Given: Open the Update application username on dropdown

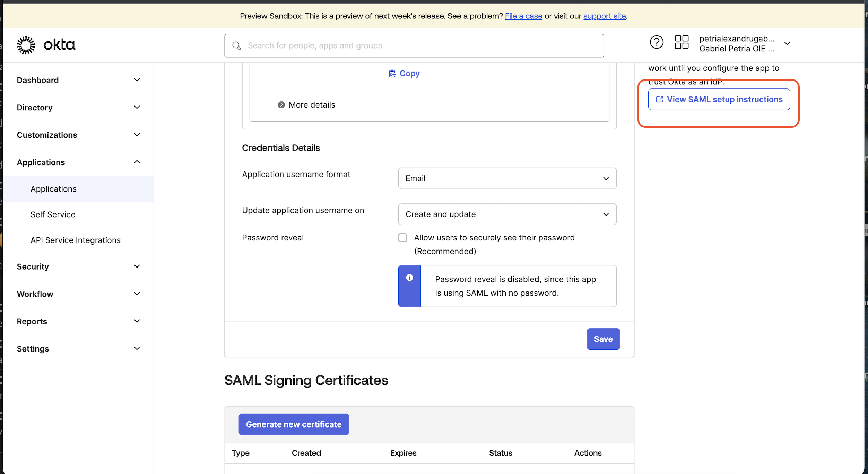Looking at the screenshot, I should coord(507,214).
